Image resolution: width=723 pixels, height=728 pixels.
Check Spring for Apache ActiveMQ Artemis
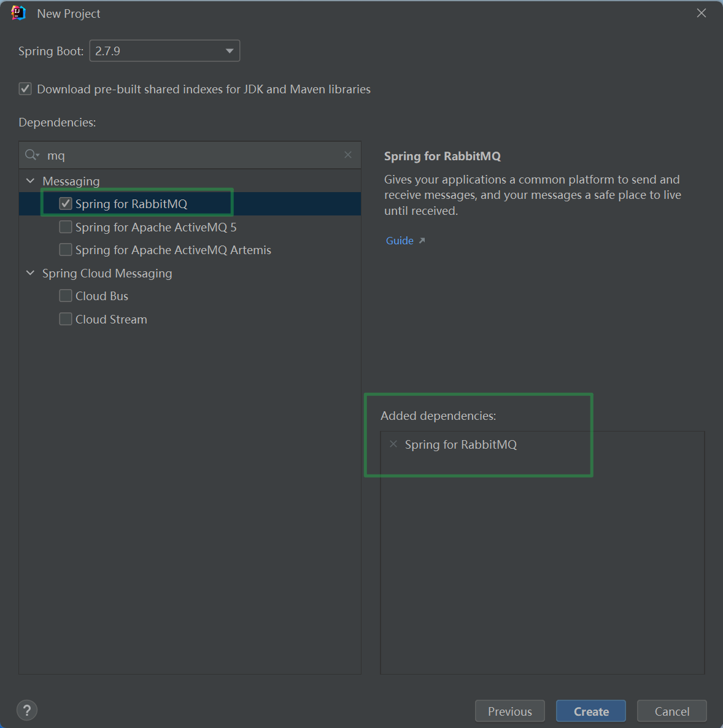[66, 250]
